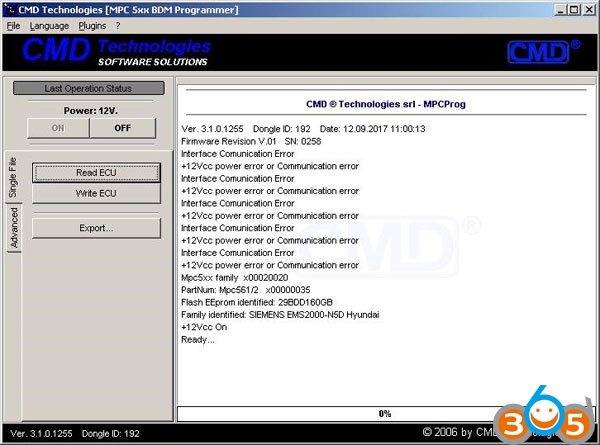Click the last '+12Vcc power error' log line

click(x=270, y=265)
